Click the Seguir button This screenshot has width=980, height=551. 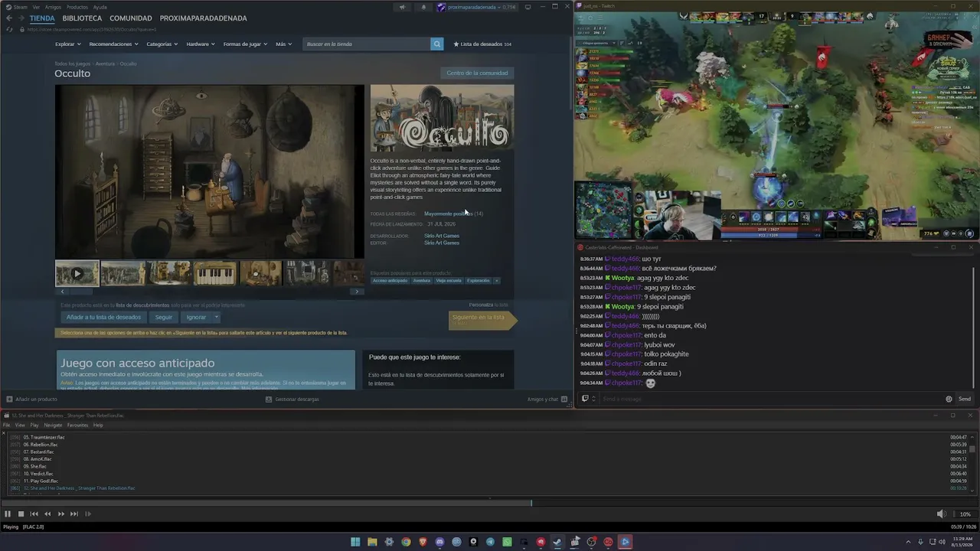164,317
